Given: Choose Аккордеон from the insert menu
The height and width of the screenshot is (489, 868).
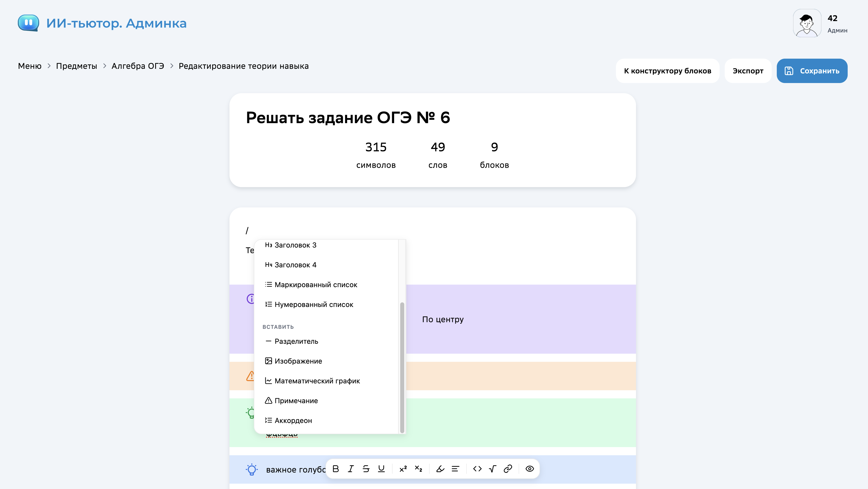Looking at the screenshot, I should click(293, 420).
